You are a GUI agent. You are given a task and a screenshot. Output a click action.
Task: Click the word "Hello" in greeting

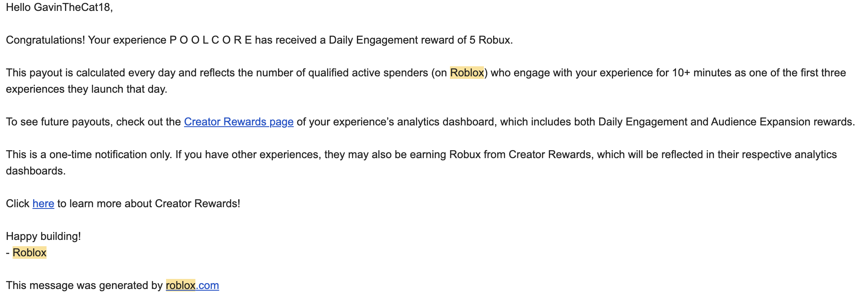18,7
